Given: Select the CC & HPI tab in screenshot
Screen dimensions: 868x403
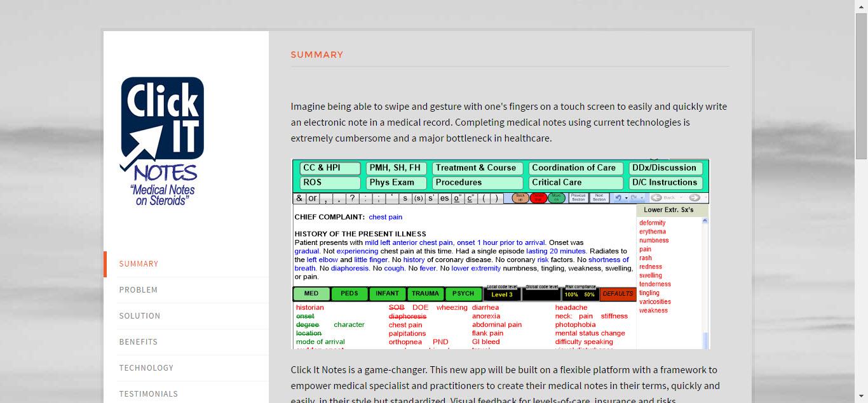Looking at the screenshot, I should 330,168.
